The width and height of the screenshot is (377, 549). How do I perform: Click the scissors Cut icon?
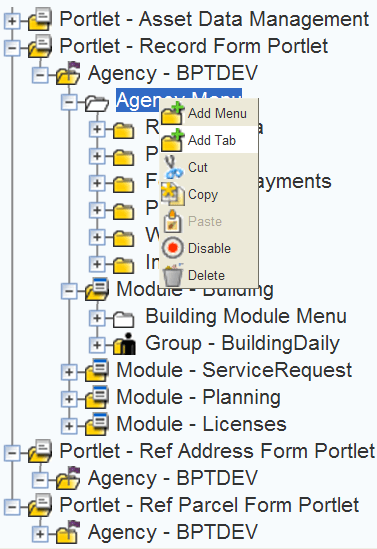(x=173, y=167)
